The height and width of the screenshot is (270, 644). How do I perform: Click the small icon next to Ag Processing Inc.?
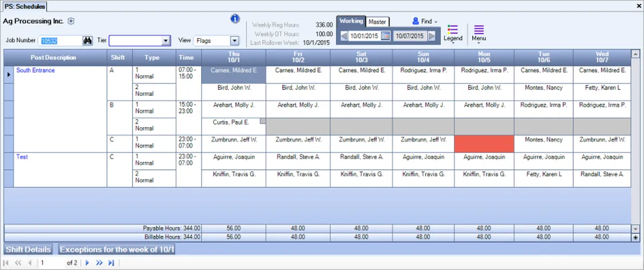pos(71,21)
